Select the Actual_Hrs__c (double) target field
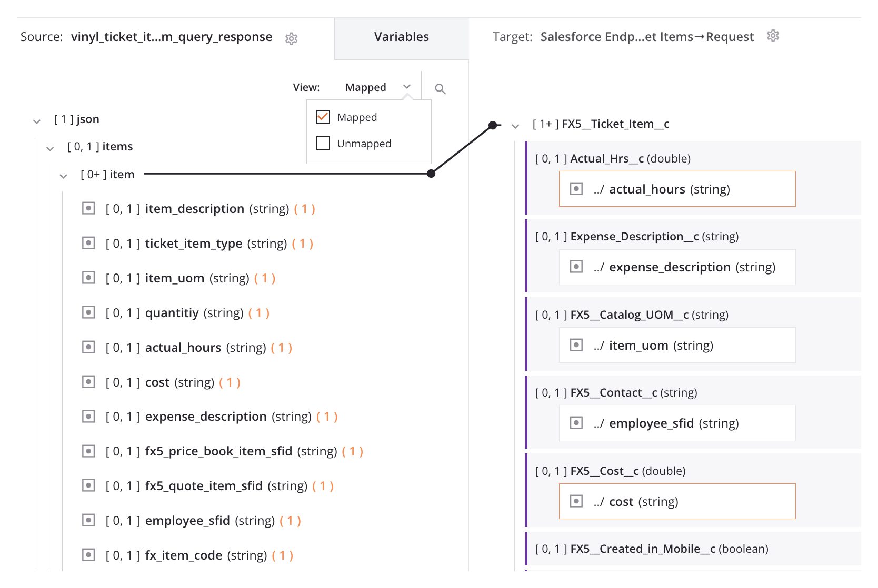 tap(613, 158)
